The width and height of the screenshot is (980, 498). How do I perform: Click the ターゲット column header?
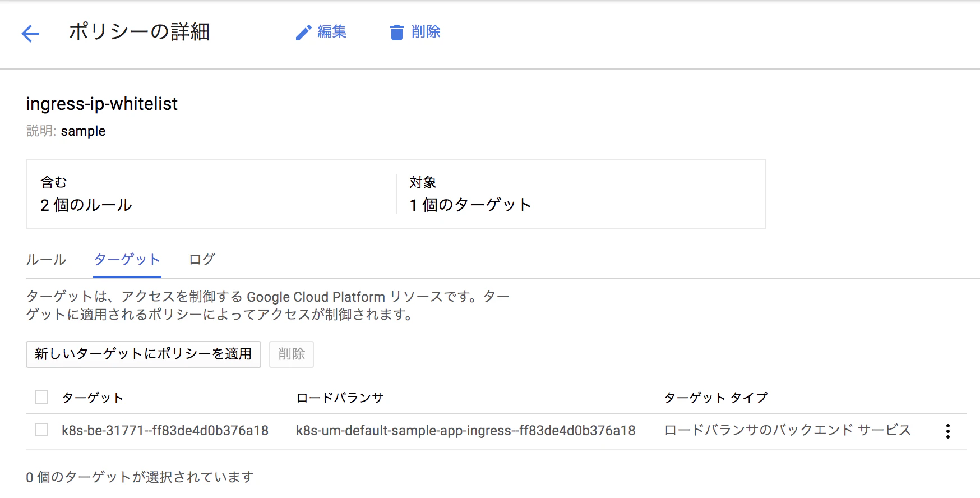pyautogui.click(x=93, y=398)
